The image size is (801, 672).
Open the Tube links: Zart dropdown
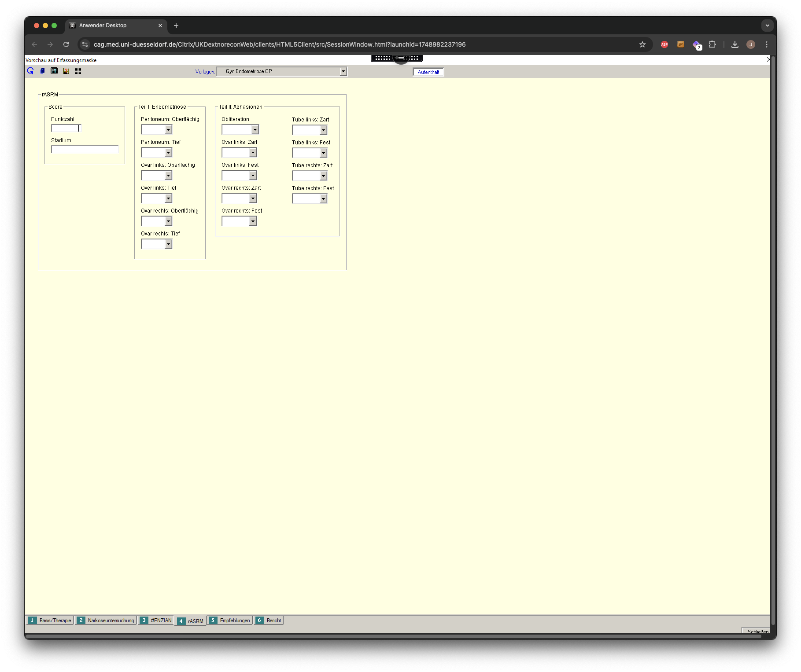click(323, 130)
